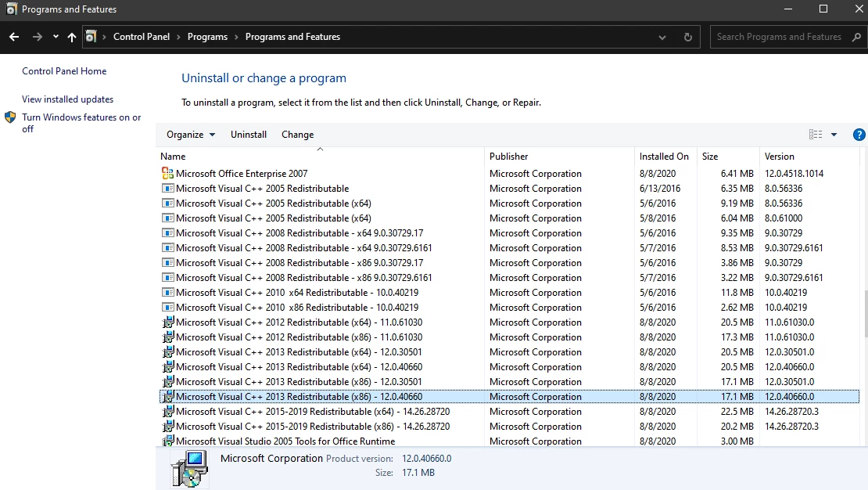Click the 6.41 MB size cell

click(737, 174)
